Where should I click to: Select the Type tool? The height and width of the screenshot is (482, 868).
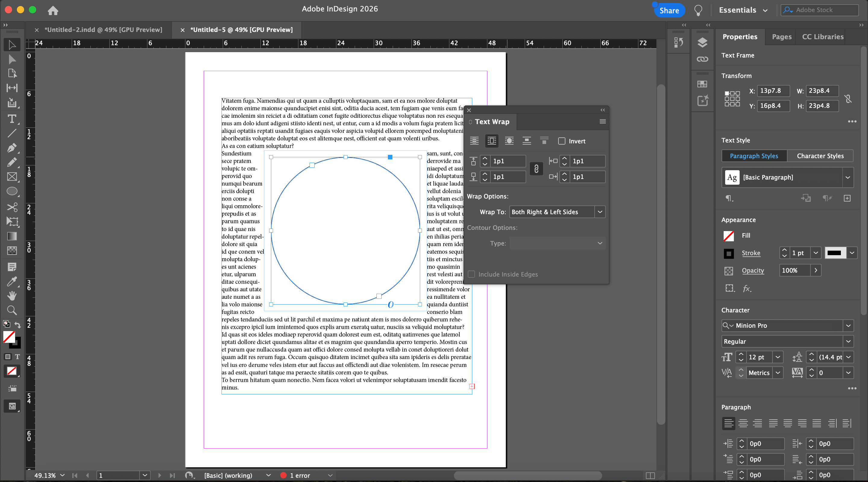pos(12,119)
